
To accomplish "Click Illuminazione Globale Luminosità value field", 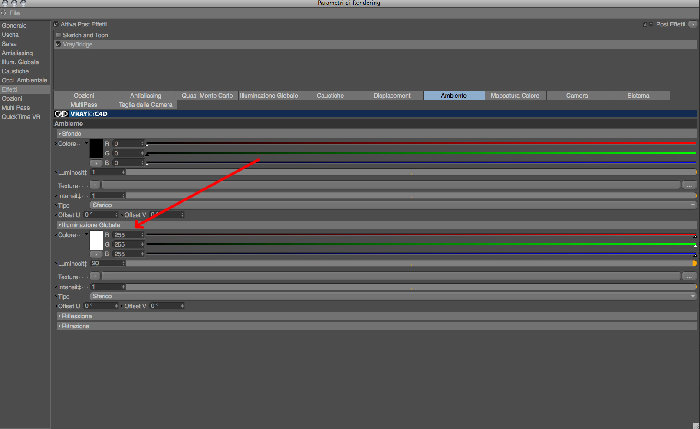I will pyautogui.click(x=108, y=263).
